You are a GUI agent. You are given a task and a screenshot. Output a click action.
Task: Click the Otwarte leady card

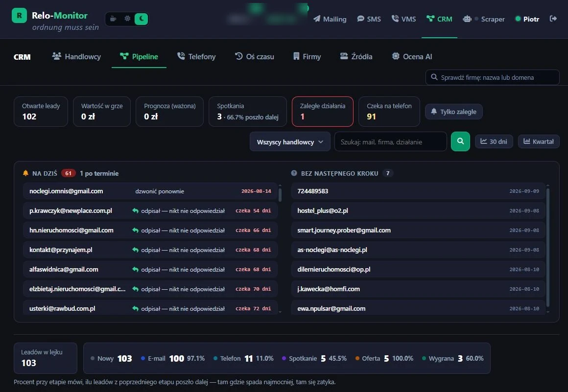tap(41, 112)
